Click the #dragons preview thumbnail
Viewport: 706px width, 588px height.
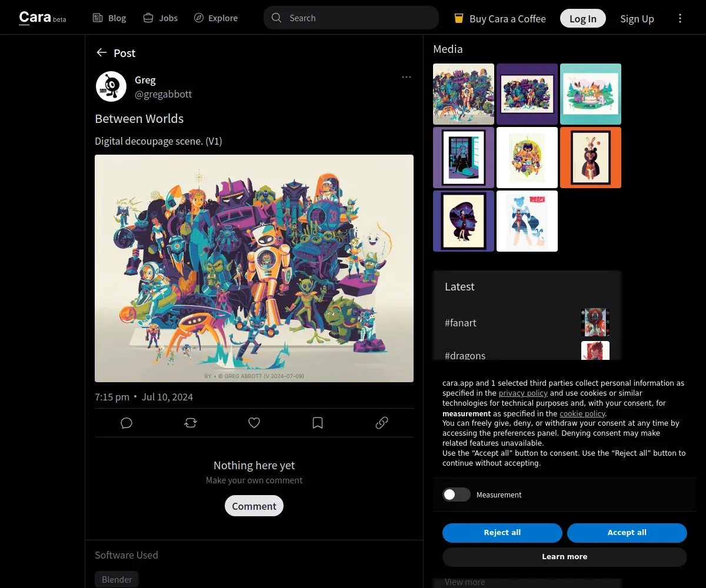pos(595,350)
